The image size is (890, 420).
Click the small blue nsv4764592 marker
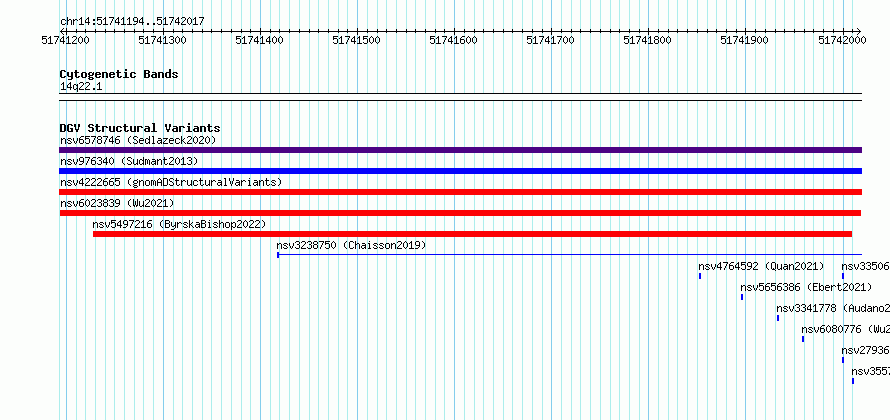point(700,276)
